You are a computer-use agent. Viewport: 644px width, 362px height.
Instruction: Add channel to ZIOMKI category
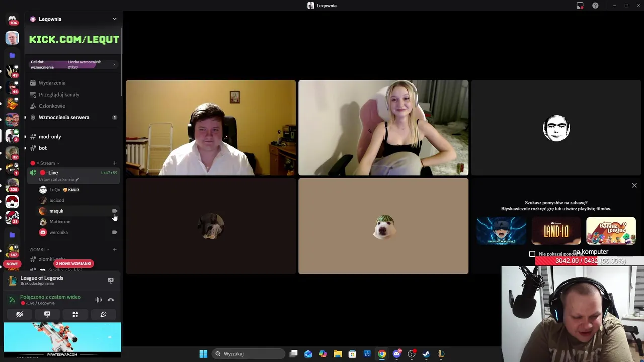point(115,250)
